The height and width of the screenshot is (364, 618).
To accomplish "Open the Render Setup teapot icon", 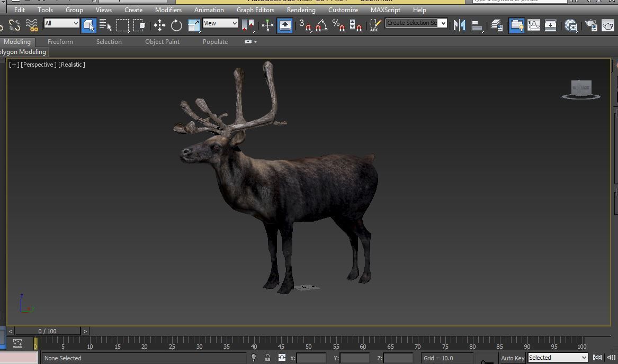I will coord(591,25).
